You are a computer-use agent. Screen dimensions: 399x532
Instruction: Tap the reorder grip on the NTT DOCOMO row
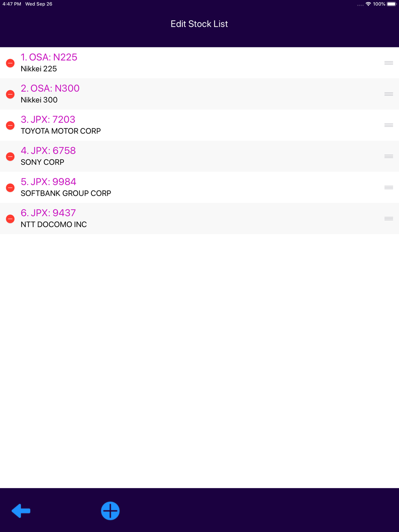point(389,219)
